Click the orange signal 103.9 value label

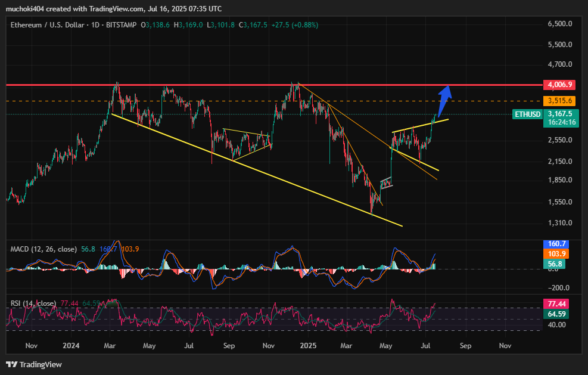(x=559, y=254)
